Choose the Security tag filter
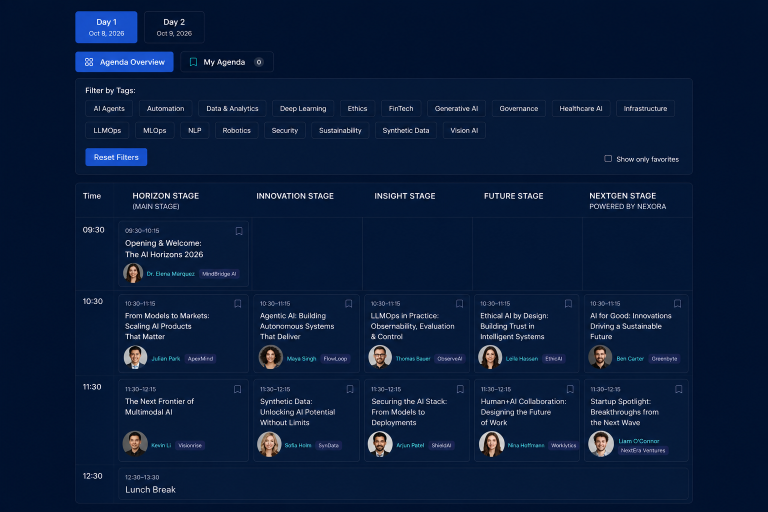Viewport: 768px width, 512px height. click(x=285, y=130)
